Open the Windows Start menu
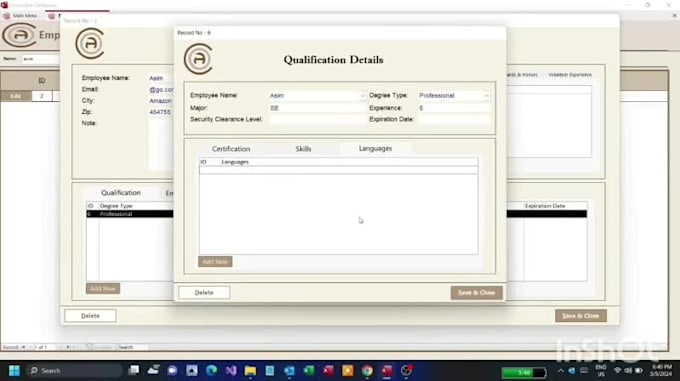The height and width of the screenshot is (381, 680). [x=14, y=371]
